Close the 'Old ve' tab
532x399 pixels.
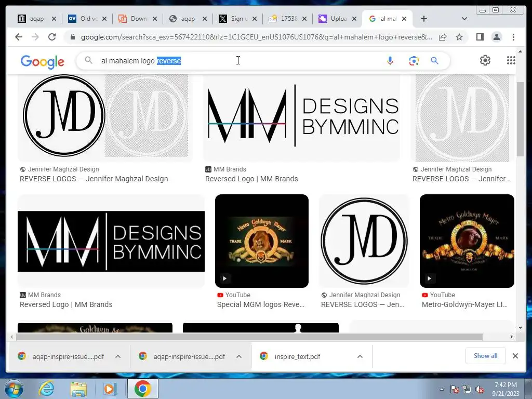coord(104,19)
